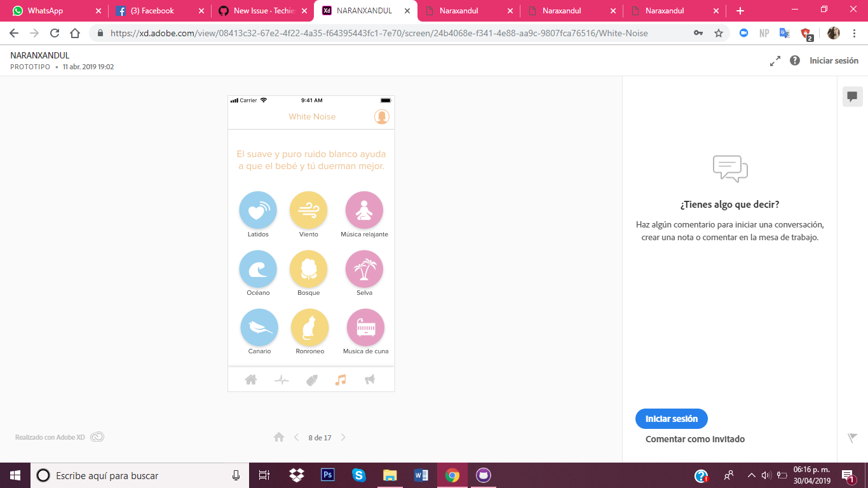Open Photoshop from the taskbar
The width and height of the screenshot is (868, 488).
click(x=328, y=475)
